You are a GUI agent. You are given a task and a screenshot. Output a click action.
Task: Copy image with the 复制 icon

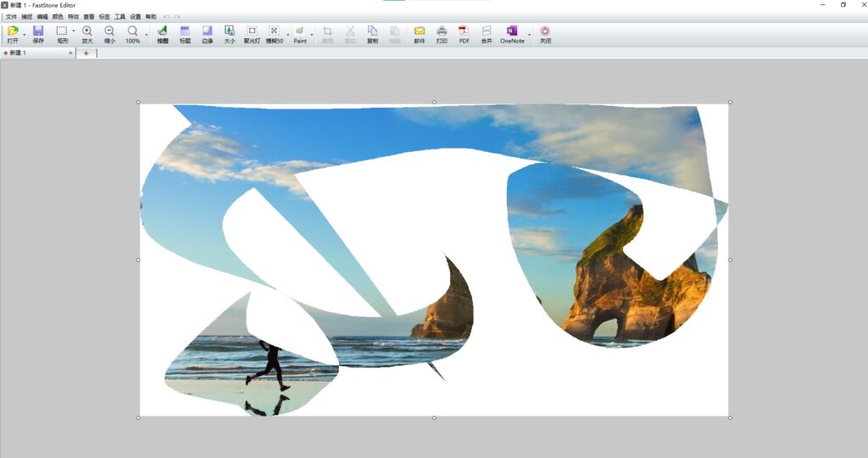(372, 34)
